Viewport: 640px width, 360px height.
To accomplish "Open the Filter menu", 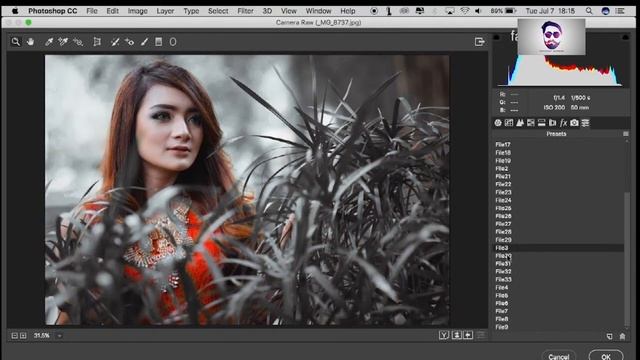I will pyautogui.click(x=245, y=11).
